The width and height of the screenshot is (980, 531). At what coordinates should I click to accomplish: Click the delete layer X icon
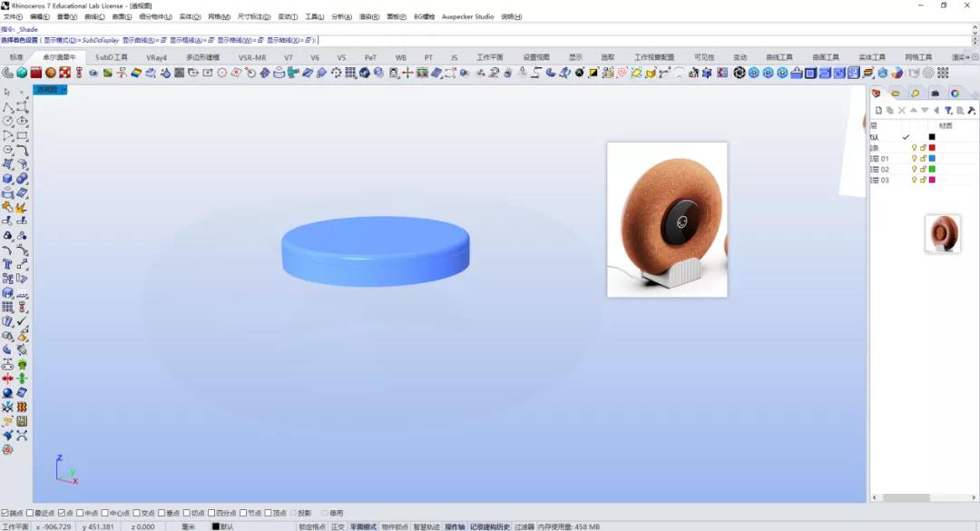click(x=902, y=110)
